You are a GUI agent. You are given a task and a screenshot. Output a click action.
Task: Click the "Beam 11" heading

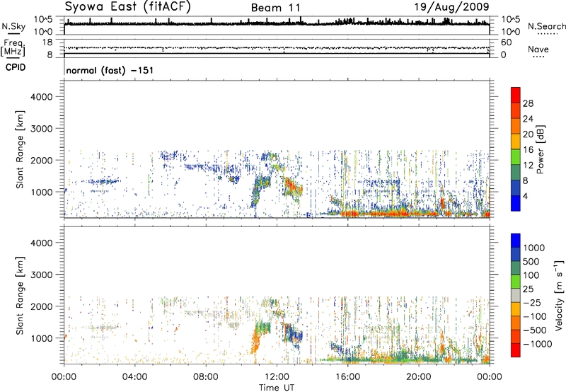275,8
